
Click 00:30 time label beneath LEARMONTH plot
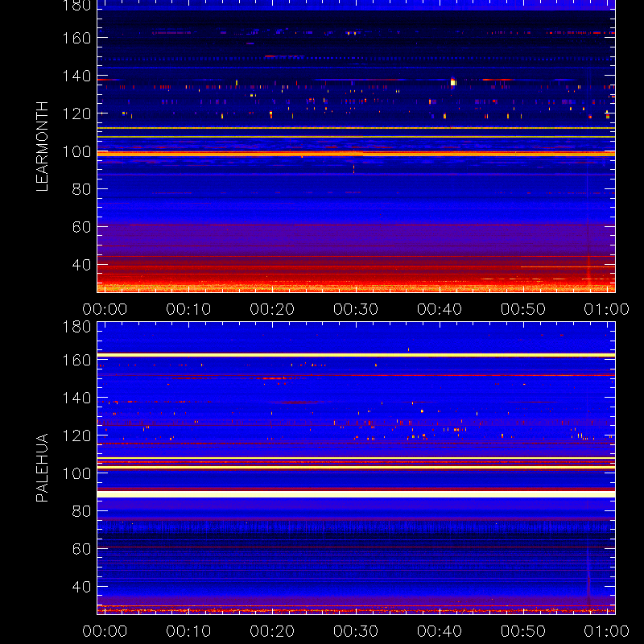(356, 309)
